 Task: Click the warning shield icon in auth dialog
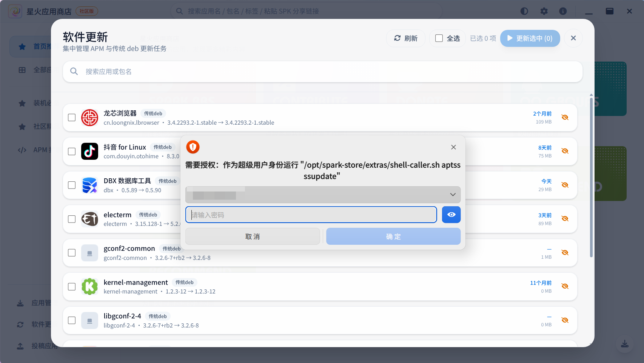193,147
